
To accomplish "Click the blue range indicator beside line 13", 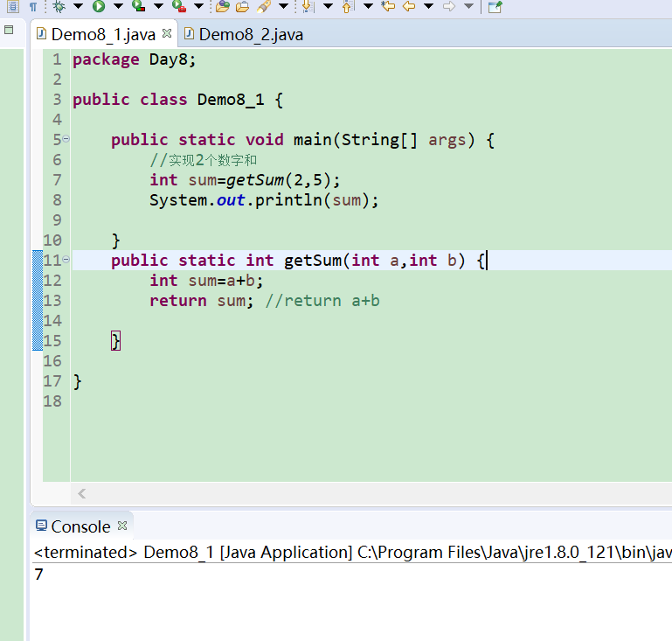I will coord(38,301).
